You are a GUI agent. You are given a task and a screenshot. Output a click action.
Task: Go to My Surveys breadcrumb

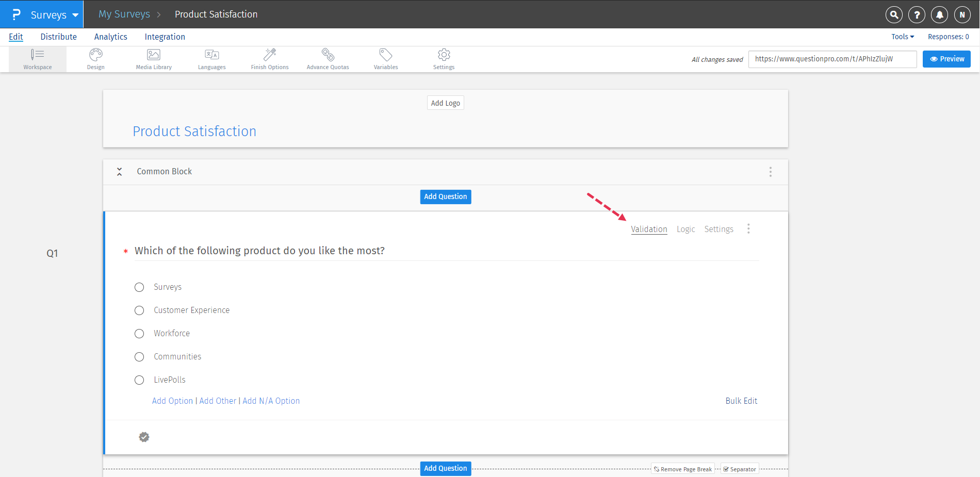click(x=124, y=14)
